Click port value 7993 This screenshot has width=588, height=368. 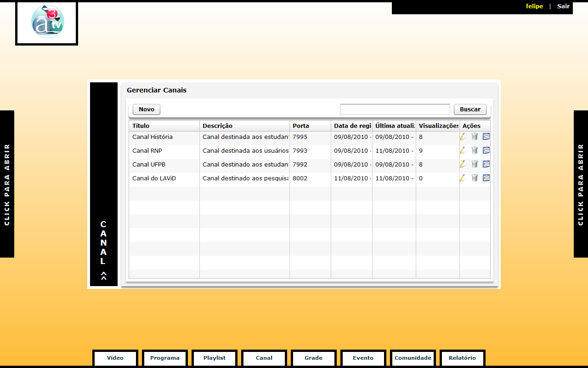[300, 151]
